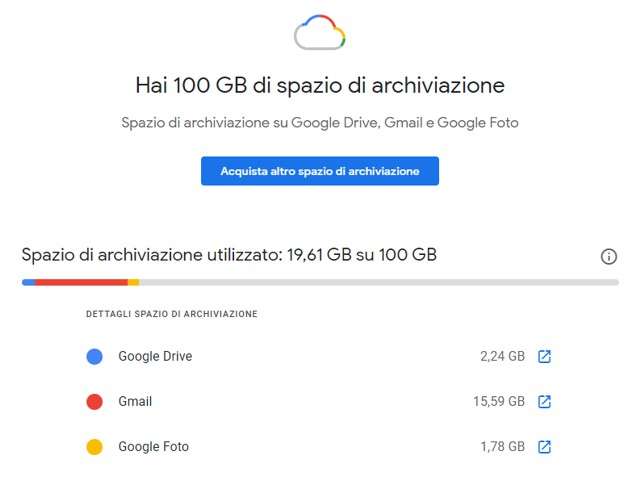
Task: Open Google Drive storage external link icon
Action: click(544, 357)
